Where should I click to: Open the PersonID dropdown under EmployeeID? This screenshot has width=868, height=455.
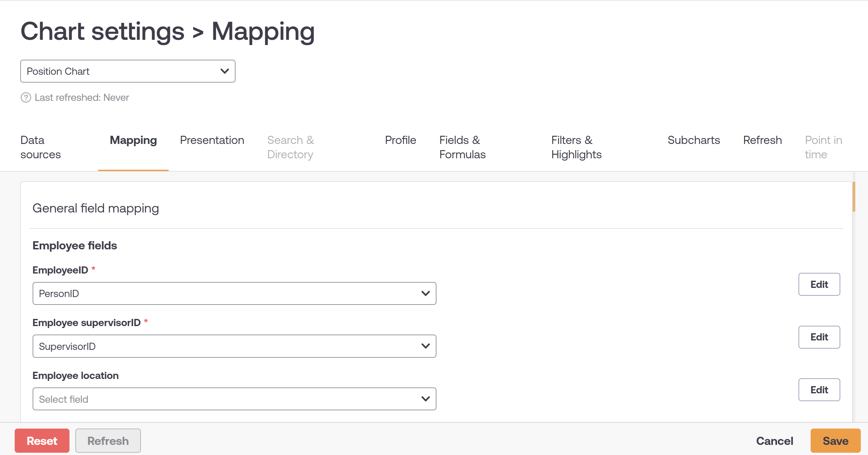click(234, 293)
